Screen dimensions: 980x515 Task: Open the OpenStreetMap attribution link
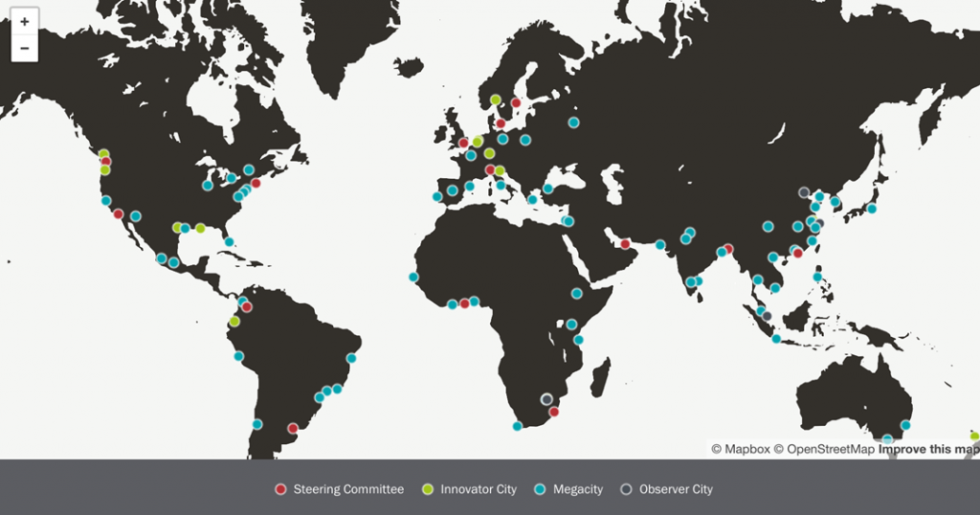pyautogui.click(x=824, y=449)
